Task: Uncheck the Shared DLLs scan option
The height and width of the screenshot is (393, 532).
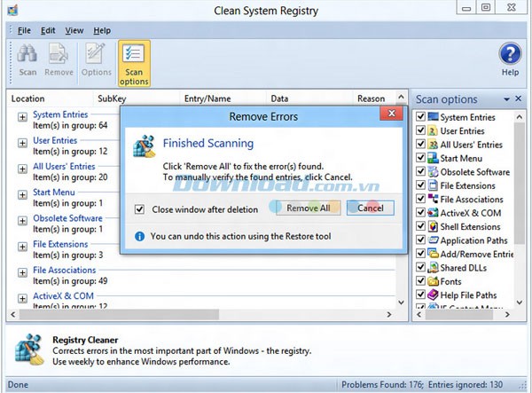Action: (421, 267)
